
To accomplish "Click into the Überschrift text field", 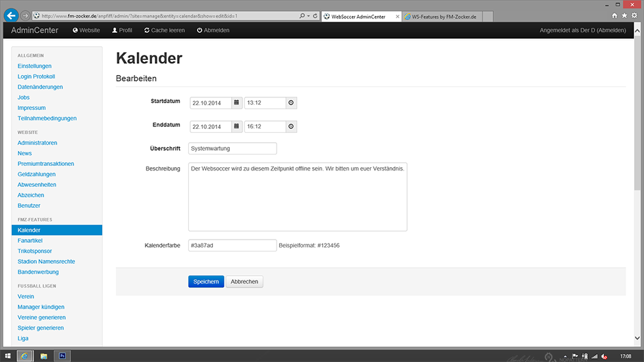I will click(232, 149).
